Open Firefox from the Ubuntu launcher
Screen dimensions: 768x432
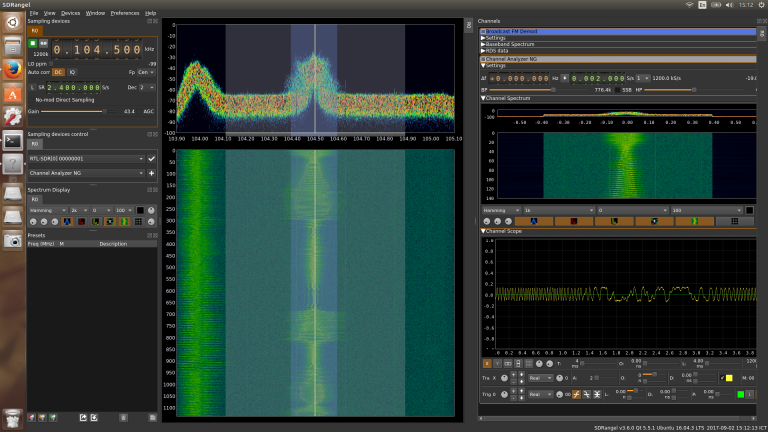(x=12, y=69)
